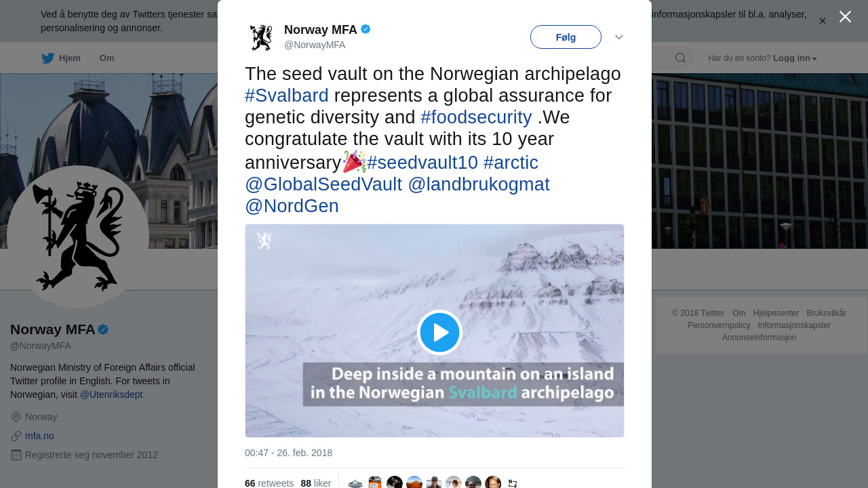Close the tweet overlay with large X
The height and width of the screenshot is (488, 868).
(x=845, y=17)
